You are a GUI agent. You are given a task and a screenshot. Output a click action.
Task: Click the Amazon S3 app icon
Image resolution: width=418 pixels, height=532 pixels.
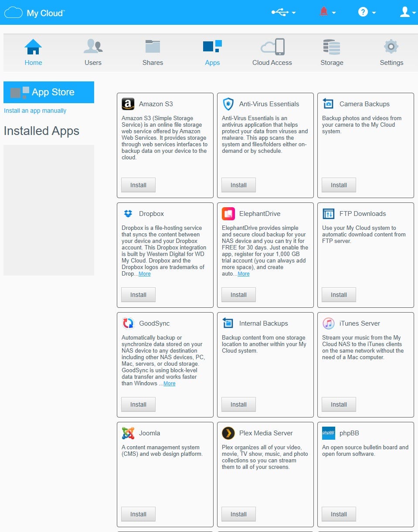point(128,104)
